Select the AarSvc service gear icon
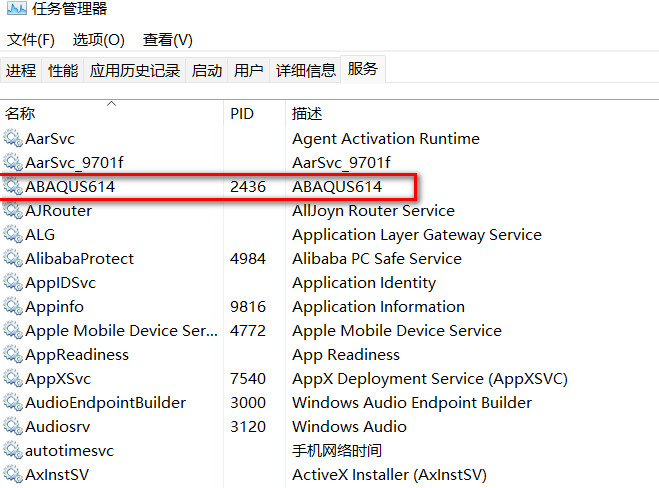 click(x=12, y=139)
